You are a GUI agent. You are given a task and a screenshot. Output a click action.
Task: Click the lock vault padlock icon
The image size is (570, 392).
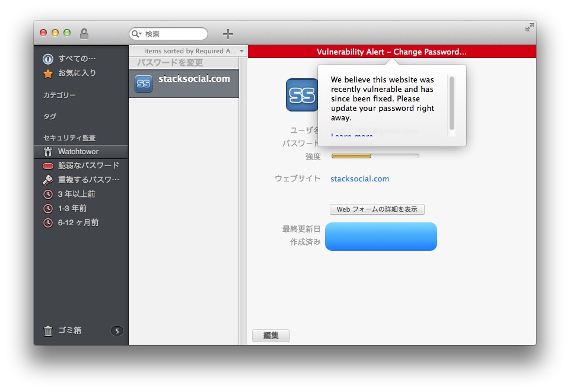[84, 33]
